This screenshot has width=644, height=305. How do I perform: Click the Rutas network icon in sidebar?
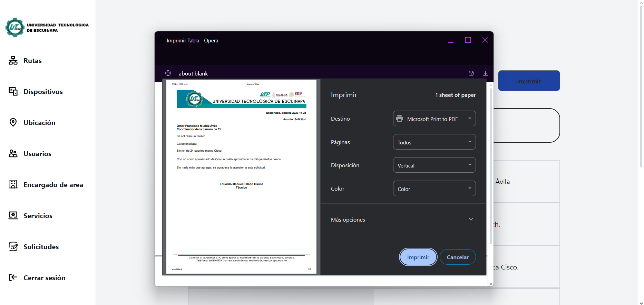(x=13, y=61)
